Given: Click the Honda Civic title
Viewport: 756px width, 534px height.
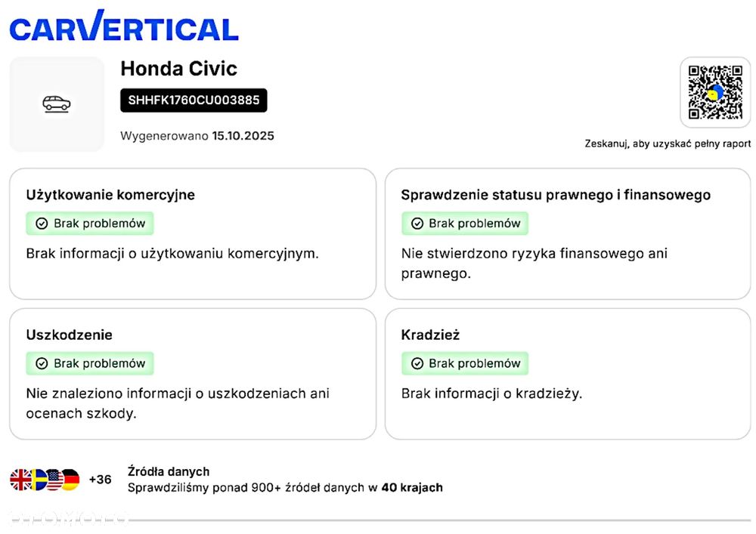Looking at the screenshot, I should pyautogui.click(x=179, y=69).
